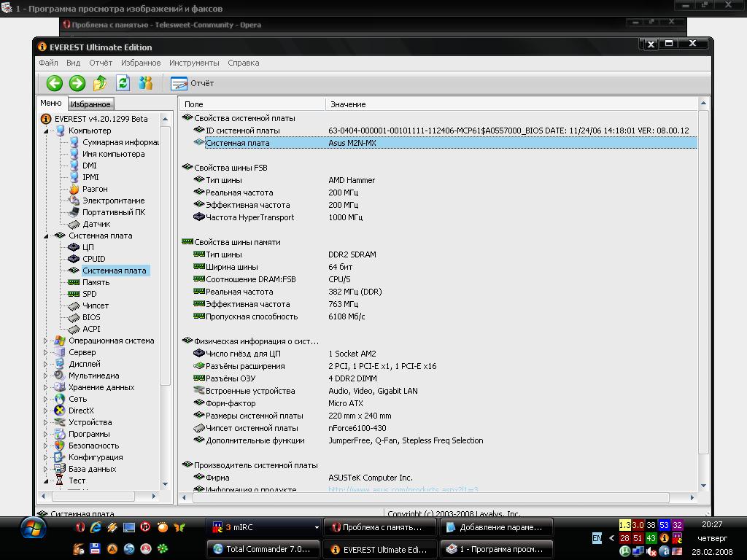The width and height of the screenshot is (747, 560).
Task: Collapse the Компьютер tree node
Action: (x=47, y=131)
